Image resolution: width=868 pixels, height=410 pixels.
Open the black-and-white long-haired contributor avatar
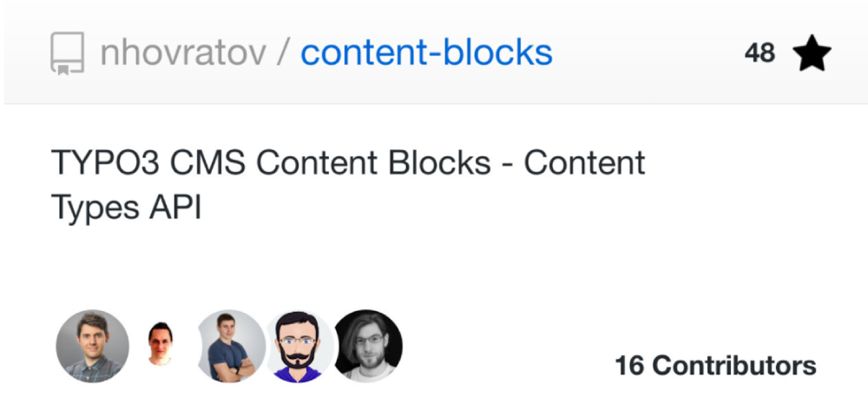pyautogui.click(x=368, y=347)
